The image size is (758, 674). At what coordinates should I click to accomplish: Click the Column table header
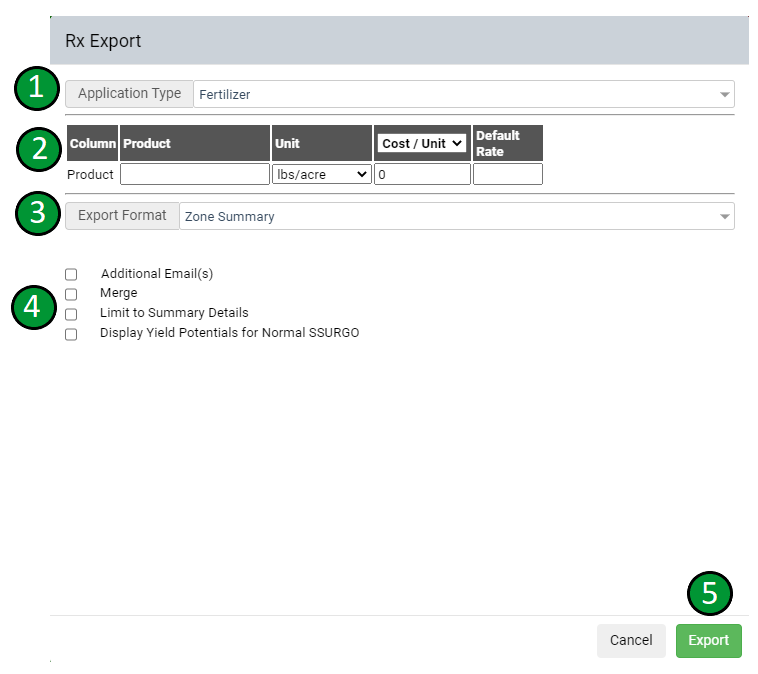pyautogui.click(x=92, y=144)
